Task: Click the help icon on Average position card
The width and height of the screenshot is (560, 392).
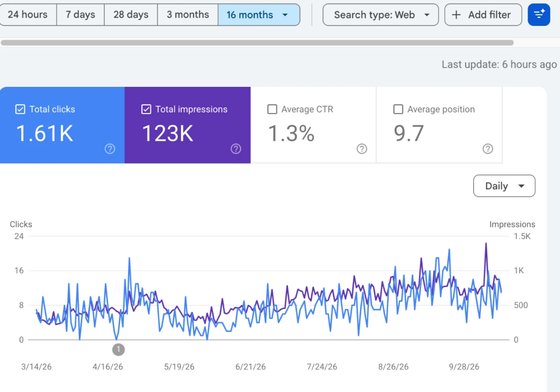Action: tap(488, 149)
